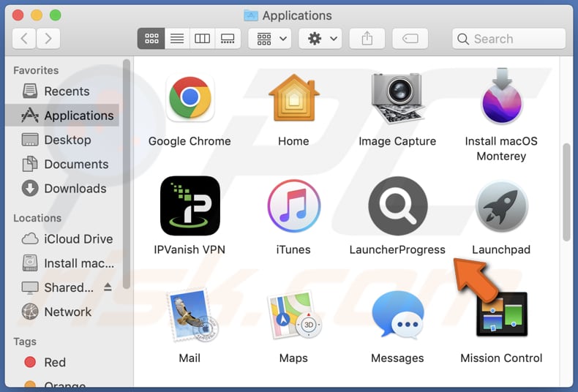Click the Applications folder icon in title bar

[251, 15]
